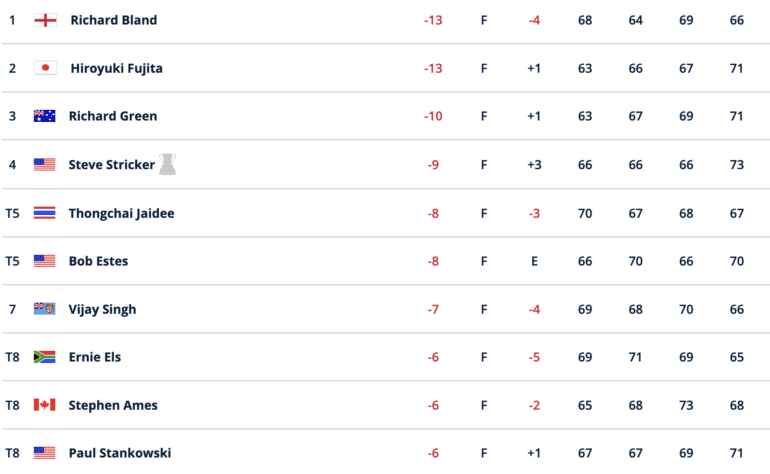Click the South Africa flag beside Ernie Els

[x=45, y=357]
